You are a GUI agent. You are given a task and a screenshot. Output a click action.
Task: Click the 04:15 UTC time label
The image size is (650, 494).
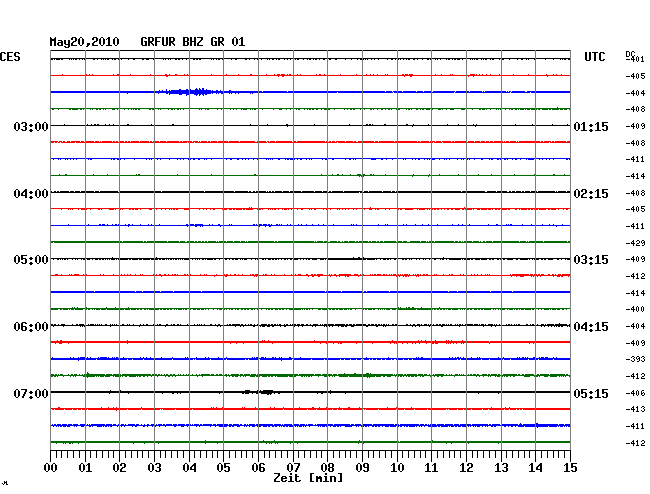[591, 327]
